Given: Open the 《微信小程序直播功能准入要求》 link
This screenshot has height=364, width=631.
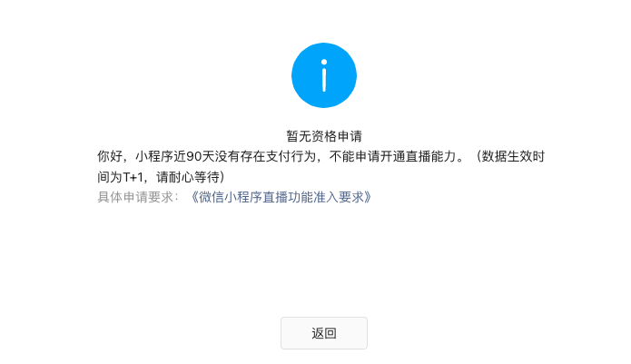Looking at the screenshot, I should (281, 197).
